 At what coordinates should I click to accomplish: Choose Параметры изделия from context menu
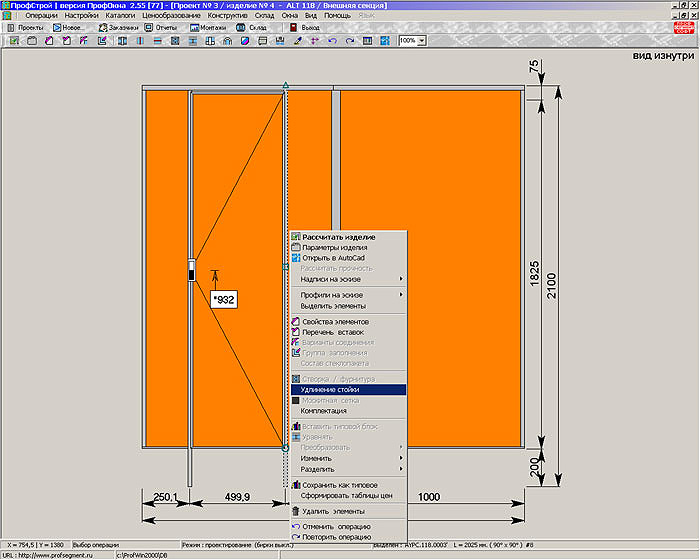pyautogui.click(x=334, y=247)
